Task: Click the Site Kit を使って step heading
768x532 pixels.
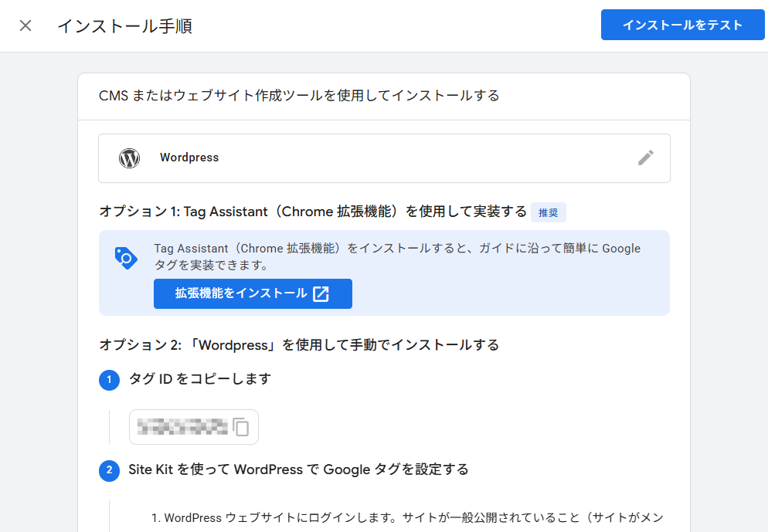Action: [298, 469]
